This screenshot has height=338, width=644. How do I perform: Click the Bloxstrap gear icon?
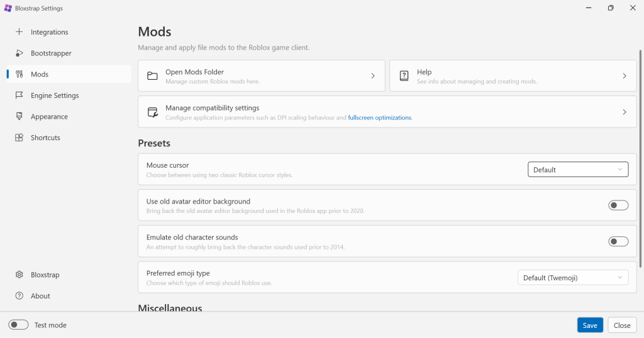(19, 275)
